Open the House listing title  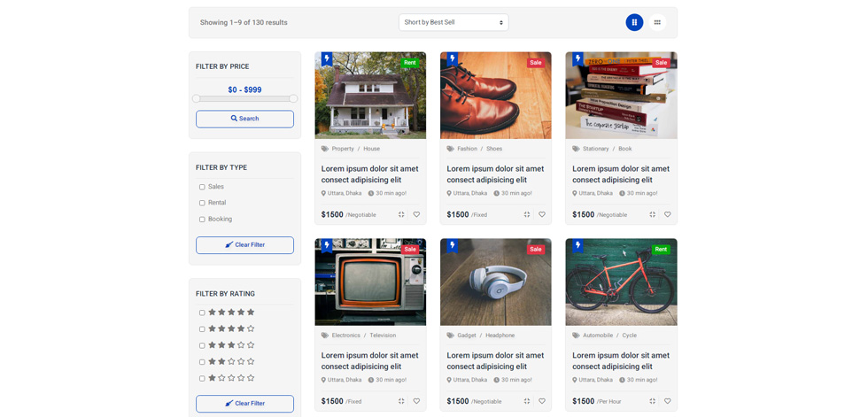[370, 174]
